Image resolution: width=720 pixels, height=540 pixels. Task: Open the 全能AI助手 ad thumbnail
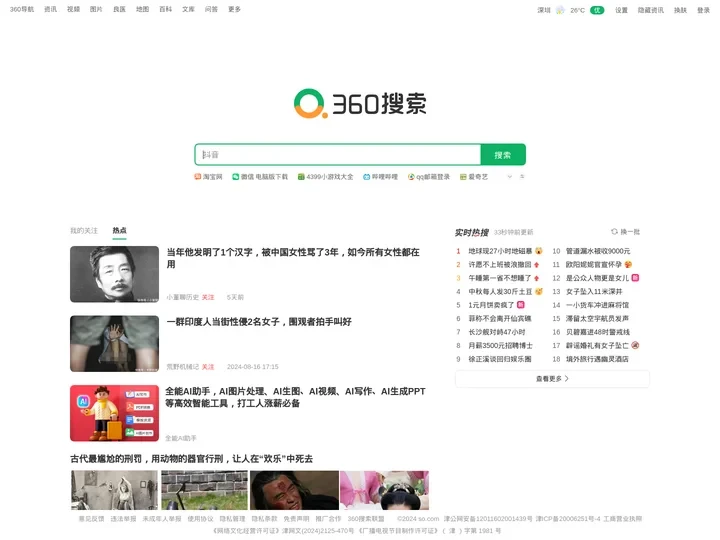114,413
